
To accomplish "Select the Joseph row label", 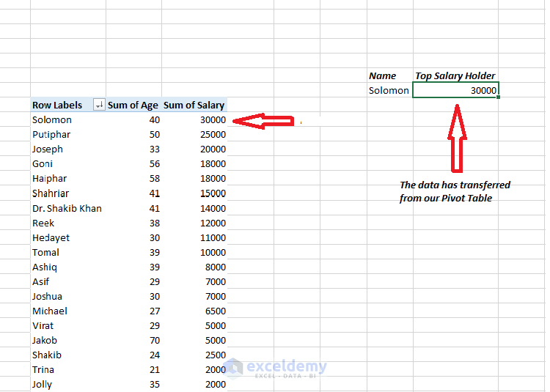I will point(48,149).
